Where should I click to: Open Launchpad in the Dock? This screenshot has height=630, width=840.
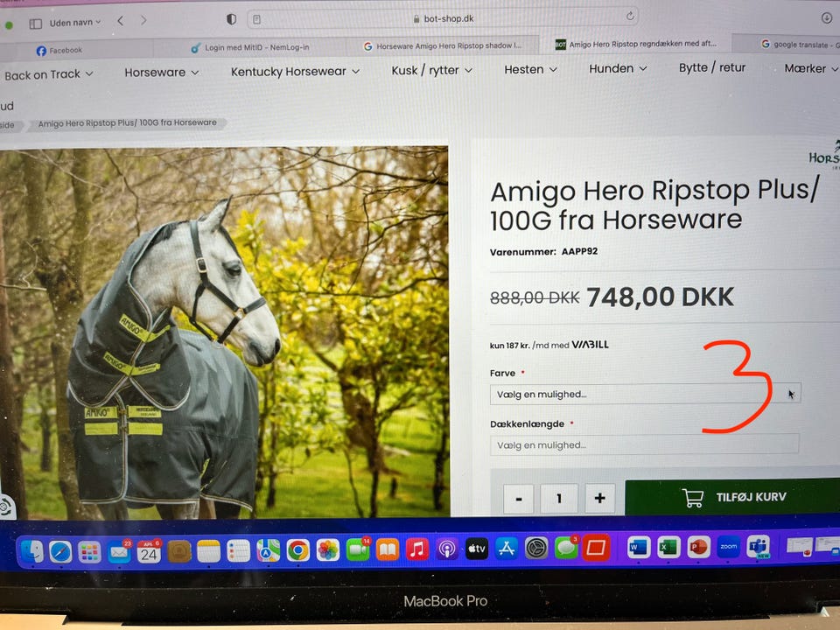[x=89, y=551]
